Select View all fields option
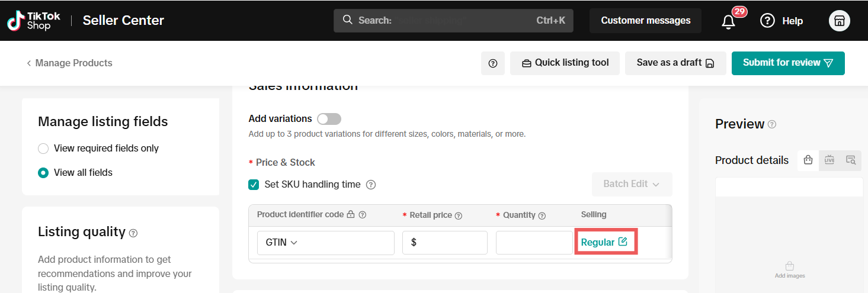 43,173
